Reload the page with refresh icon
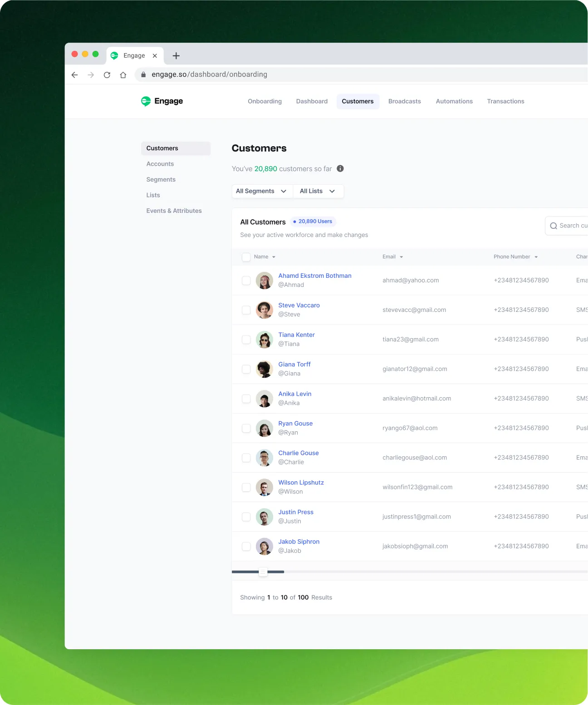Viewport: 588px width, 705px height. pyautogui.click(x=107, y=75)
